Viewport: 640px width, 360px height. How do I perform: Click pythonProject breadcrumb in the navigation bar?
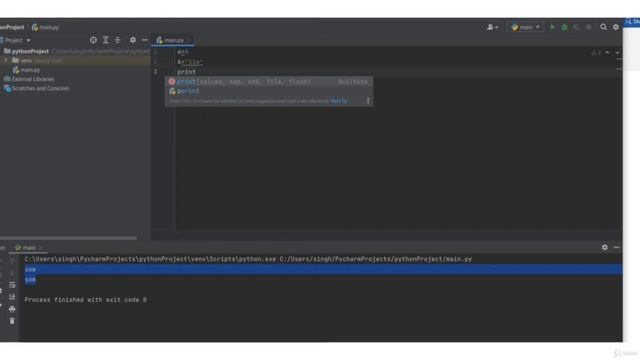pos(12,27)
